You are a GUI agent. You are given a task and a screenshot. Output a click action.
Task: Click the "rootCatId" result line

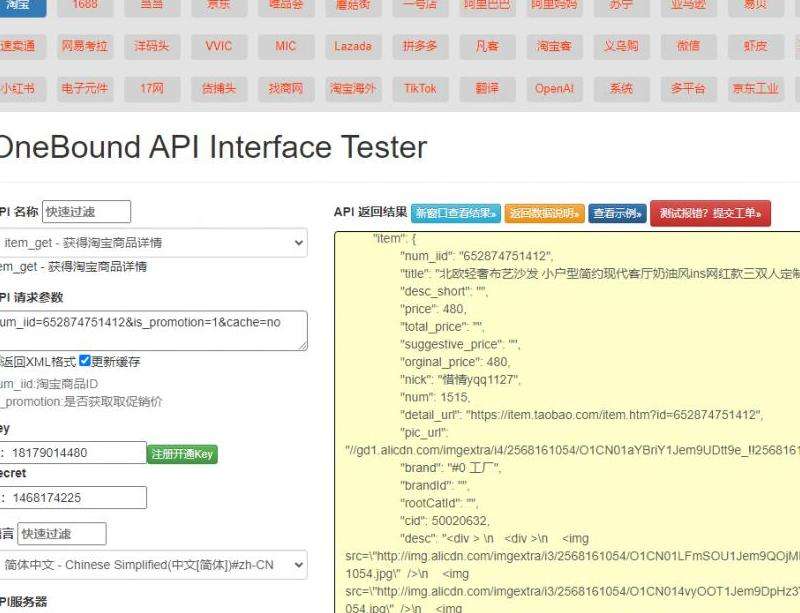(439, 503)
